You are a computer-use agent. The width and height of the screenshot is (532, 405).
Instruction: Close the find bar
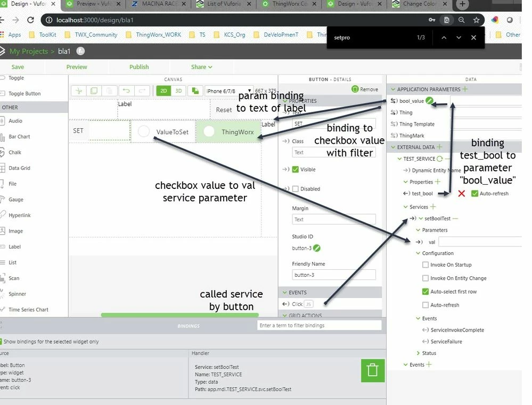473,37
